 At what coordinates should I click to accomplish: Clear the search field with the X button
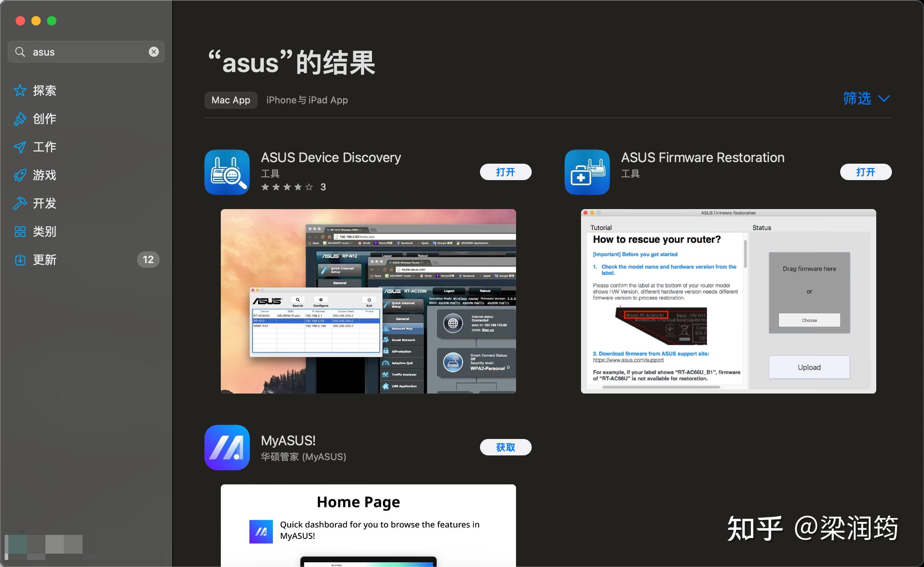coord(154,51)
